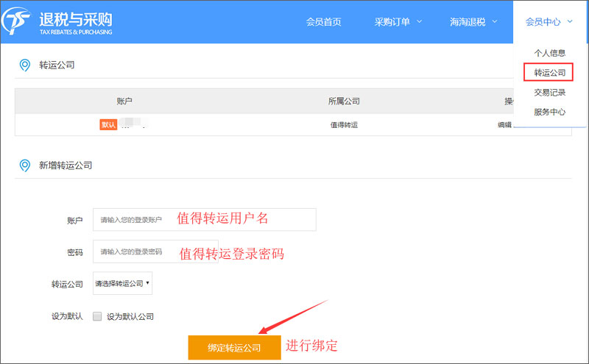The width and height of the screenshot is (589, 364).
Task: Click the 值得转运 company cell in table
Action: pos(344,125)
